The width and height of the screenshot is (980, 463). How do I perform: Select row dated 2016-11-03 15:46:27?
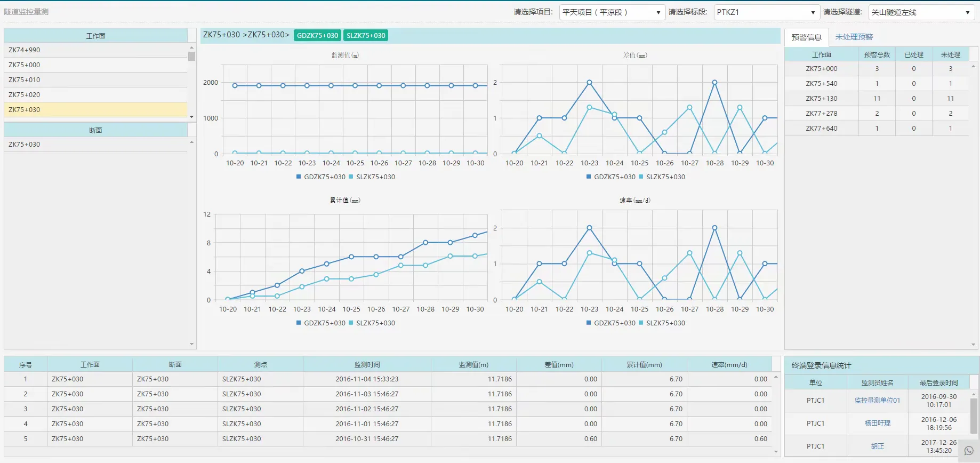(x=388, y=394)
